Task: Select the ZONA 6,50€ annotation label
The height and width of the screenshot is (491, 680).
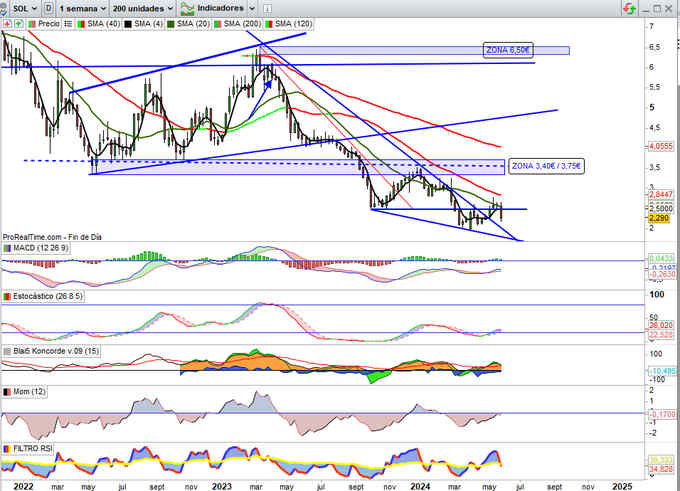Action: pyautogui.click(x=508, y=50)
